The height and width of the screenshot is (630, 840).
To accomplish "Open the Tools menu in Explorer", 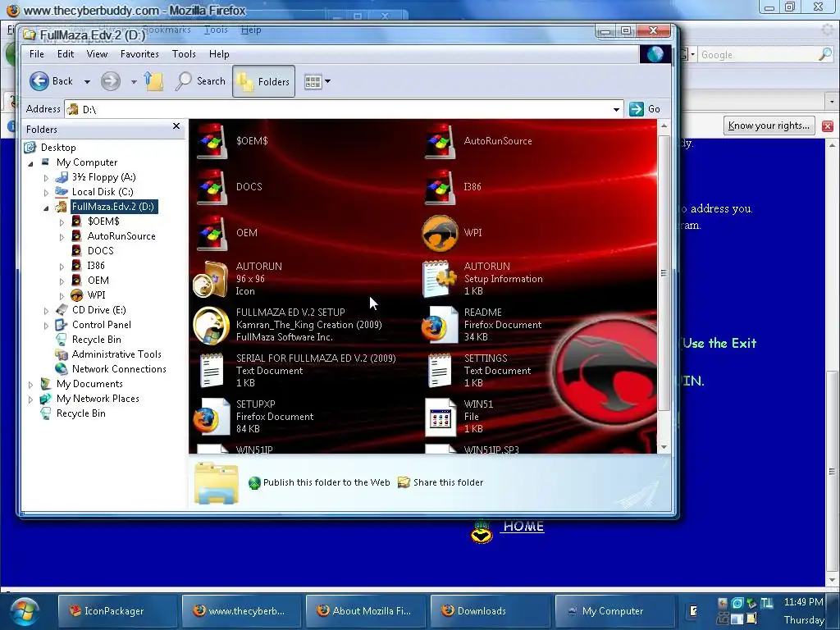I will [x=184, y=54].
